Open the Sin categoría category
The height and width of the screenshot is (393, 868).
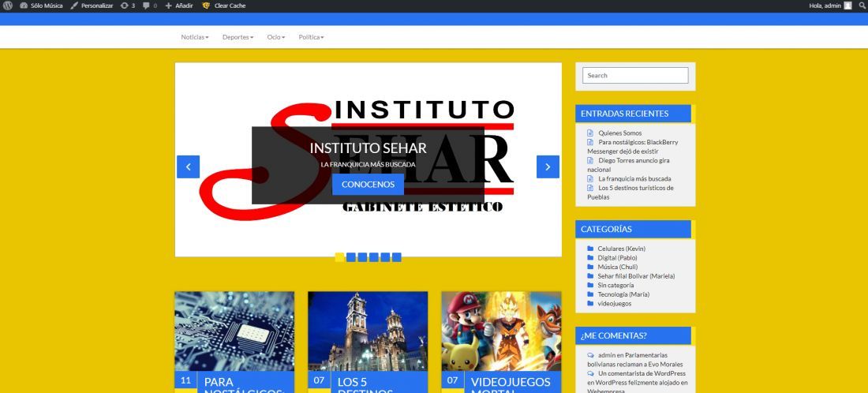[x=615, y=285]
